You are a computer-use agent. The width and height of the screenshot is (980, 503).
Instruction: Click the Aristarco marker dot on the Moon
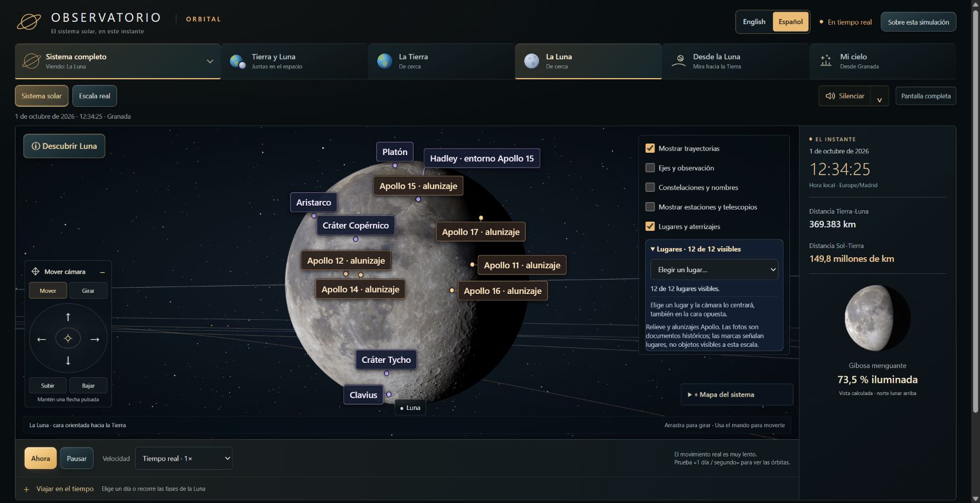(x=313, y=216)
